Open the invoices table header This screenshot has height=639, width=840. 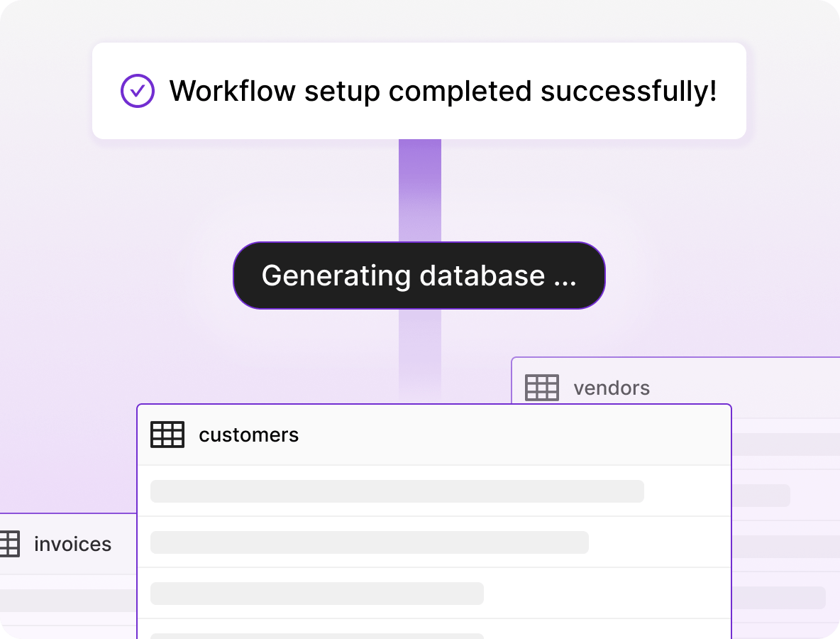[69, 544]
